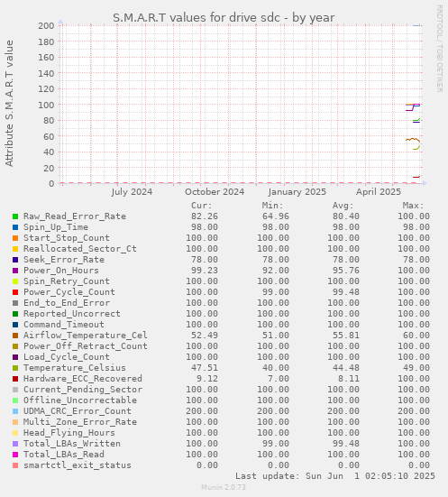
Task: Click the light blue UDMA_CRC_Error_Count swatch
Action: [15, 411]
